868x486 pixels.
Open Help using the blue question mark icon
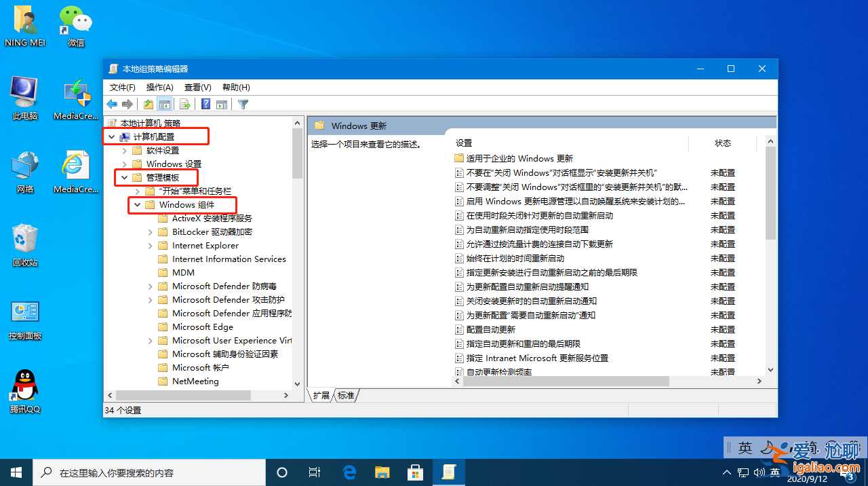[204, 104]
